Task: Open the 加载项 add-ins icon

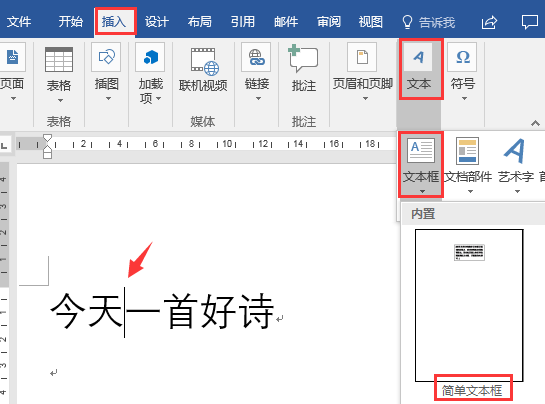Action: coord(150,57)
